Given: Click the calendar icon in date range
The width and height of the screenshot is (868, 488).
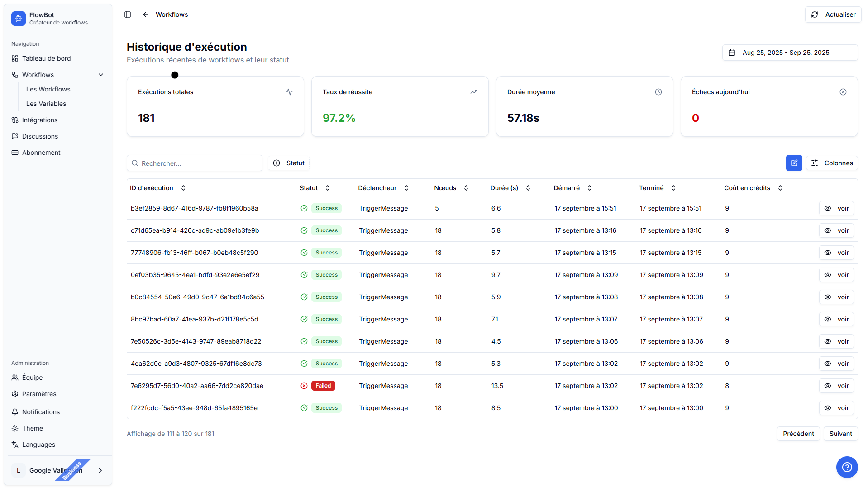Looking at the screenshot, I should pos(732,53).
